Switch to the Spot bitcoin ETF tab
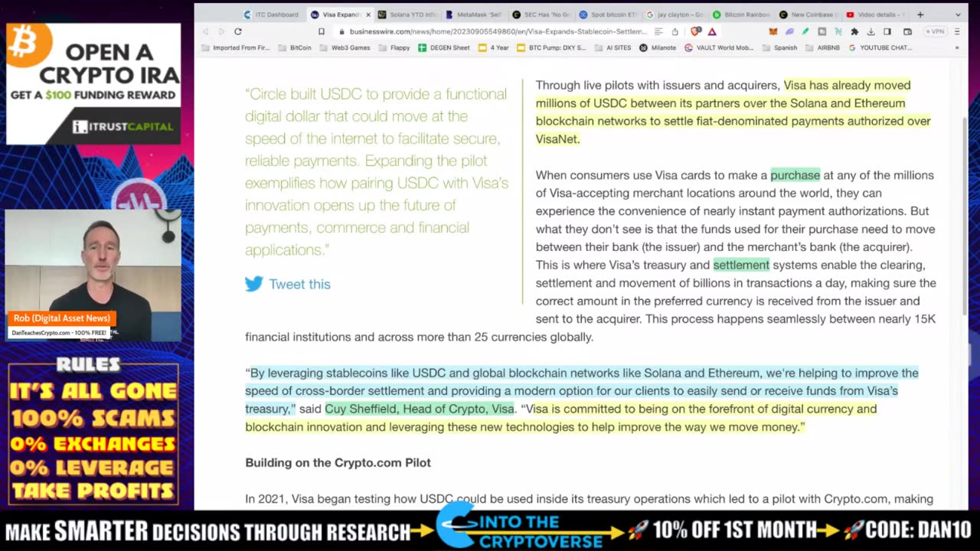 (608, 15)
